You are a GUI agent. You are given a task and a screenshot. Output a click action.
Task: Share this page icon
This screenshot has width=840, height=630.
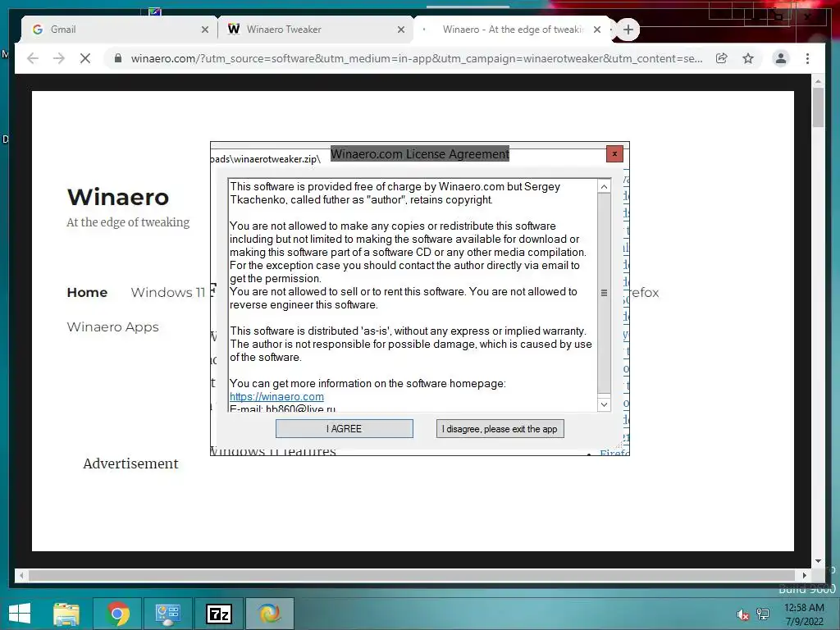[722, 58]
